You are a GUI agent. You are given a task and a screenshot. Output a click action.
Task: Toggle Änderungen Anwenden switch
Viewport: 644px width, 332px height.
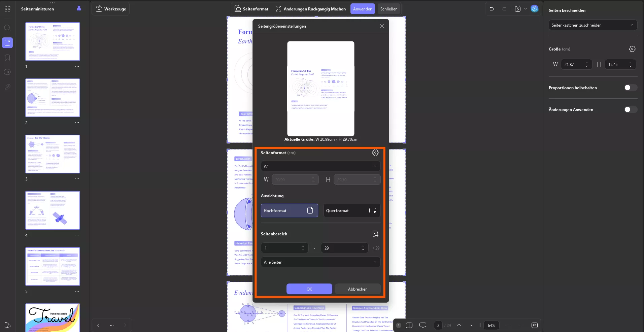(x=631, y=109)
